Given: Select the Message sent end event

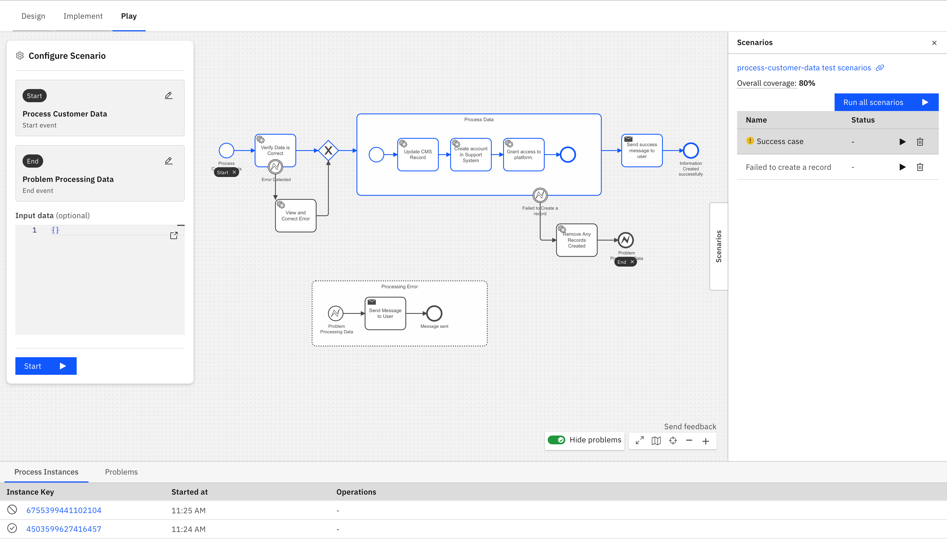Looking at the screenshot, I should (x=434, y=313).
